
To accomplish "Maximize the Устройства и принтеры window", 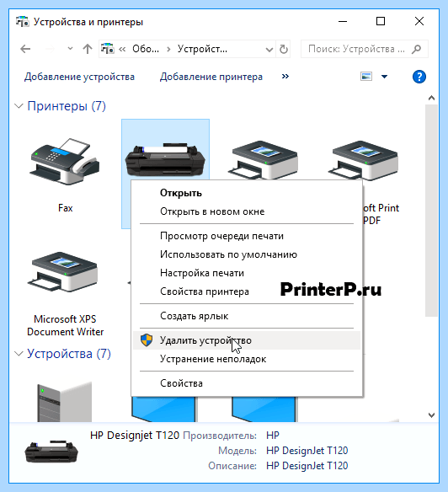I will pyautogui.click(x=381, y=21).
